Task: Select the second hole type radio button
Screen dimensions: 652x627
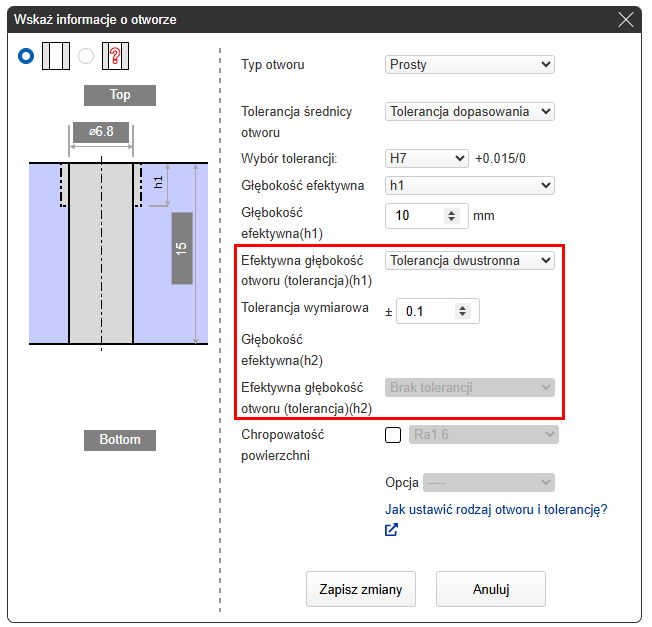Action: [x=86, y=57]
